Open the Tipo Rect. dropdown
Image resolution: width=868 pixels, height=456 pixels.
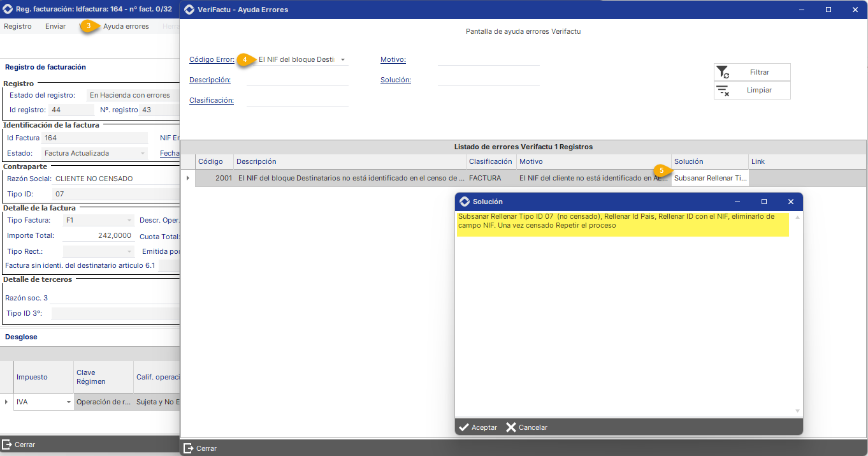pyautogui.click(x=129, y=251)
